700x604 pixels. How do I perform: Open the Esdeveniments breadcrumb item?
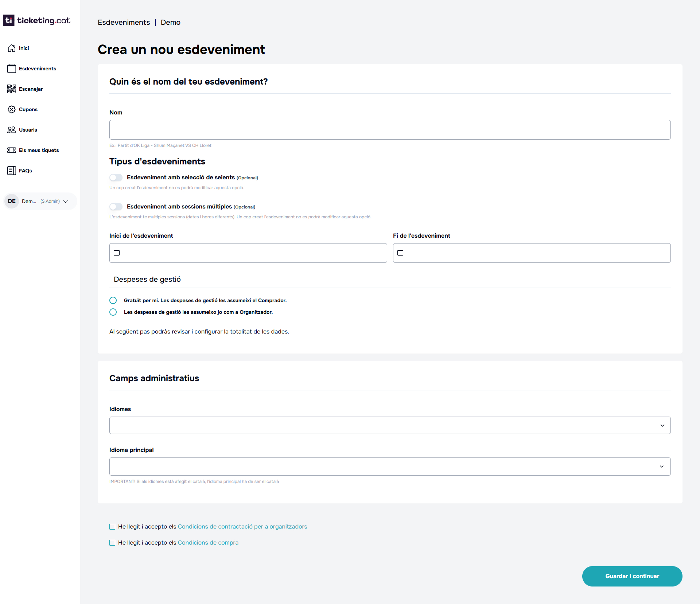pyautogui.click(x=124, y=22)
